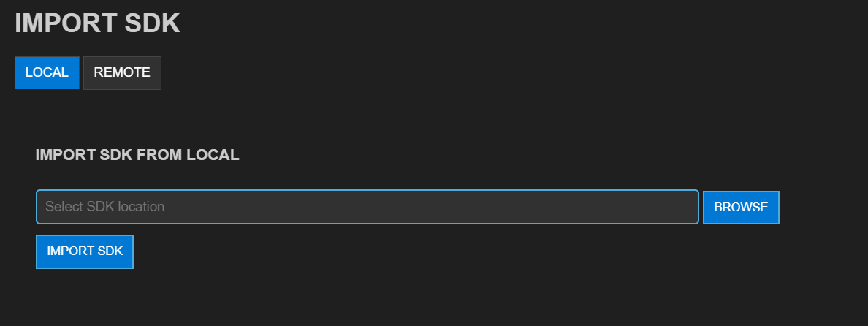Image resolution: width=868 pixels, height=326 pixels.
Task: Open the REMOTE tab
Action: pos(122,73)
